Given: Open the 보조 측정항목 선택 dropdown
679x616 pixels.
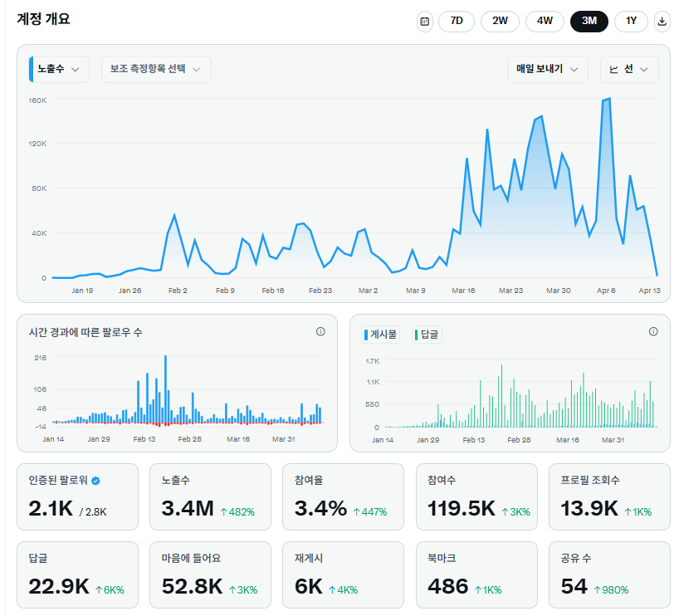Looking at the screenshot, I should pos(156,69).
